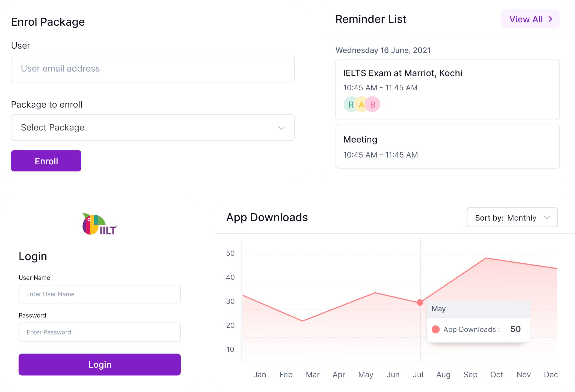This screenshot has width=575, height=392.
Task: Click the May tooltip header
Action: pos(478,309)
